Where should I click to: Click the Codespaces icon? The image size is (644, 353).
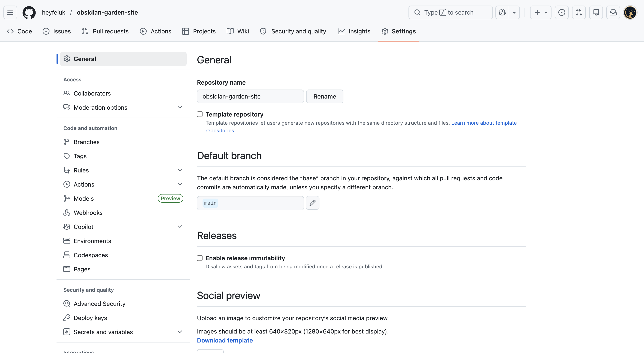point(67,255)
